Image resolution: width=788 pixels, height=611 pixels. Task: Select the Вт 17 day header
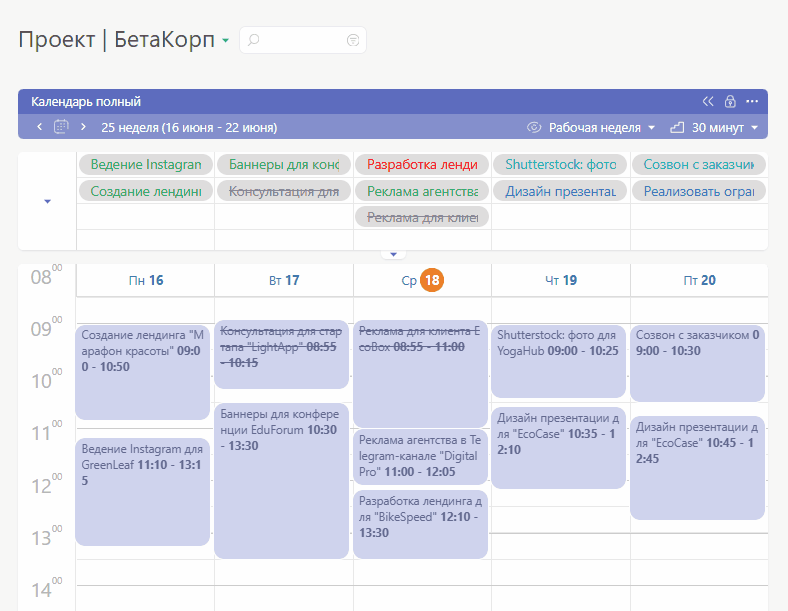[x=284, y=280]
